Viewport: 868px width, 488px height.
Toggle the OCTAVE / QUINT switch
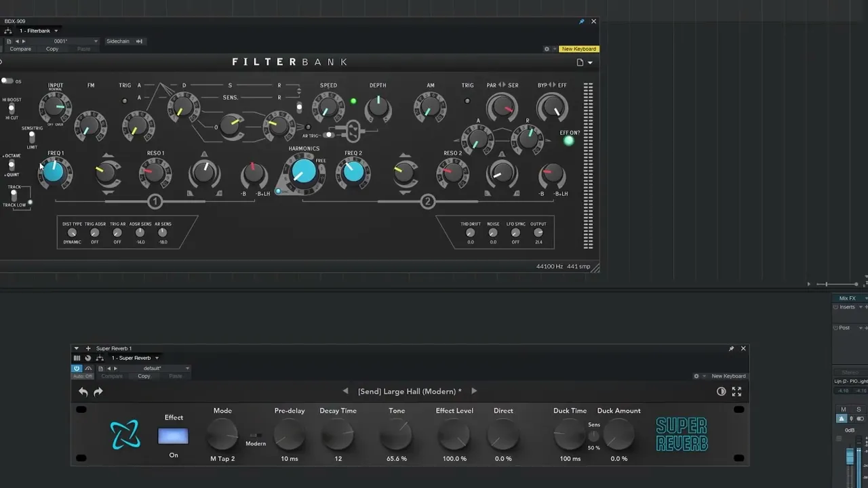11,165
